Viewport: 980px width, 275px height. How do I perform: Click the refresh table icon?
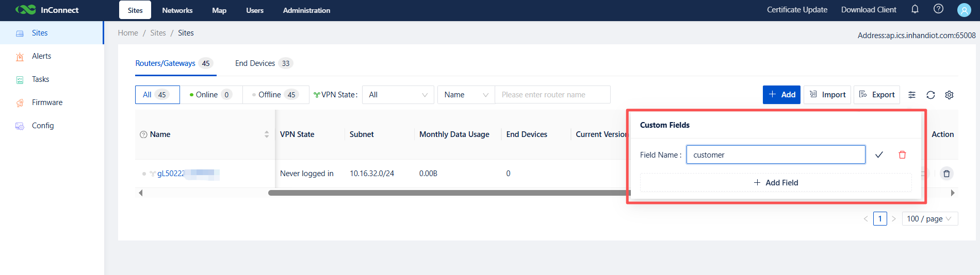tap(930, 95)
